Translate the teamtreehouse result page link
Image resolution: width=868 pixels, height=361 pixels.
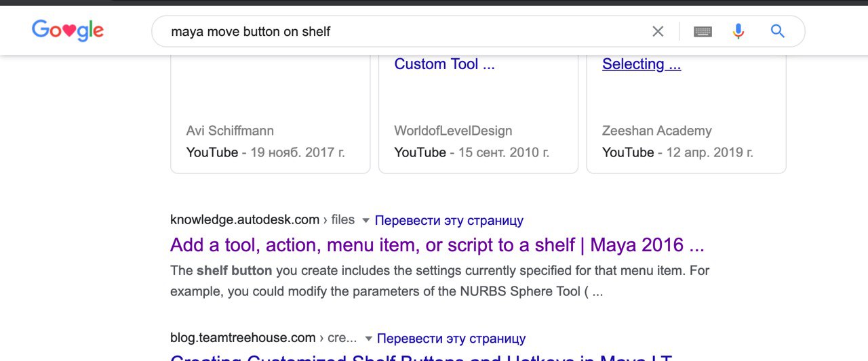(451, 339)
